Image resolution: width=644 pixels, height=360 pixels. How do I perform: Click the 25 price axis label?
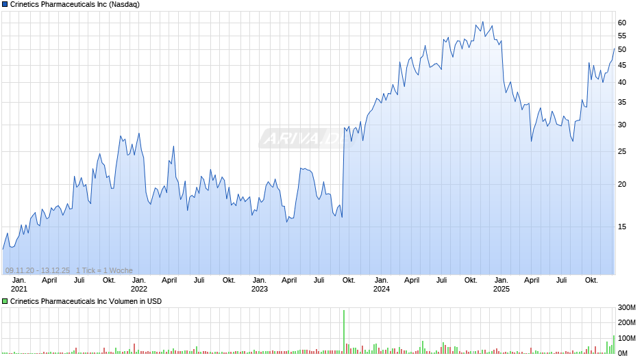coord(622,151)
